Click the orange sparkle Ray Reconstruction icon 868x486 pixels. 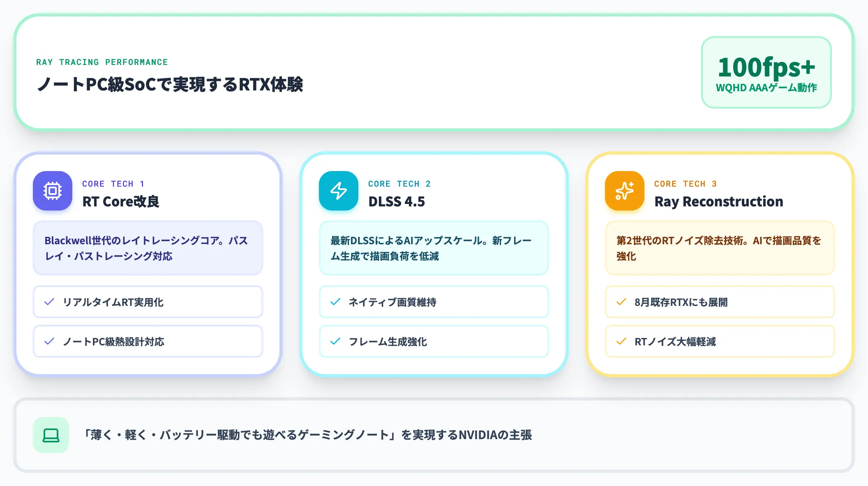coord(625,191)
